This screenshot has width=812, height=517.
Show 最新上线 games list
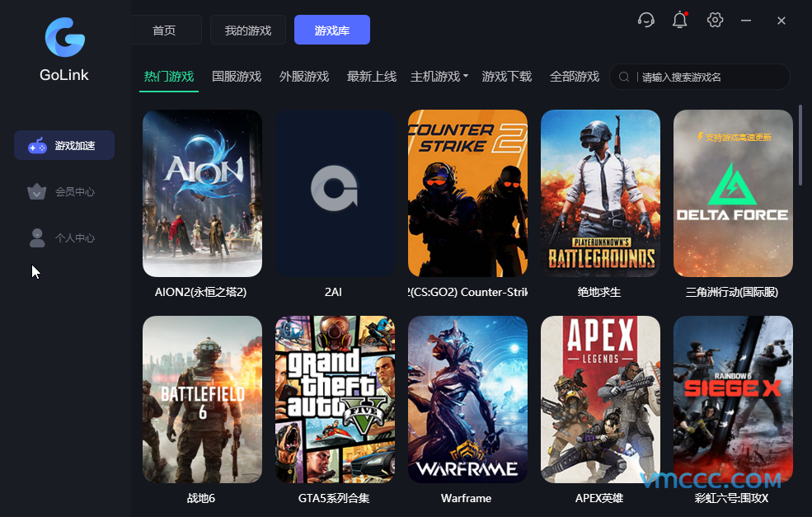coord(372,77)
